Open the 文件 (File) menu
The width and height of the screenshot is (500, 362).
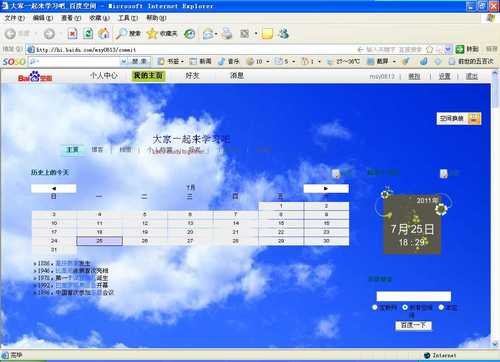point(14,18)
